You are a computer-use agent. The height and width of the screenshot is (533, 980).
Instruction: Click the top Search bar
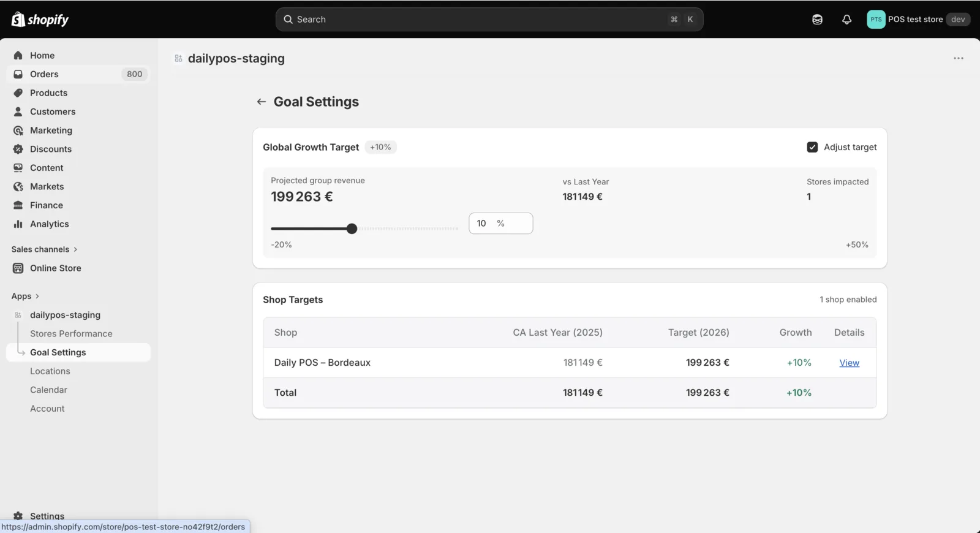pos(489,20)
